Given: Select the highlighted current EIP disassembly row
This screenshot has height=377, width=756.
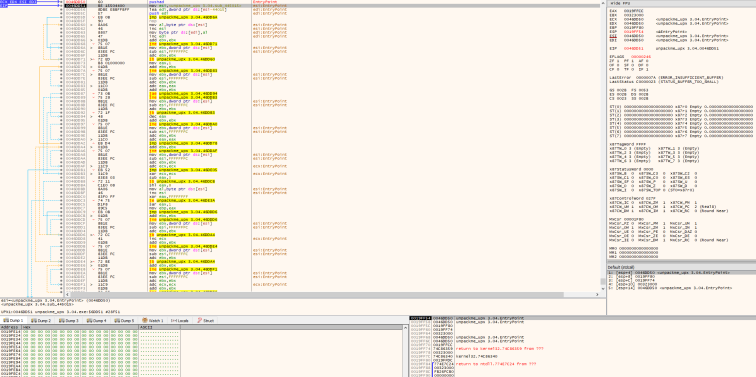Looking at the screenshot, I should point(333,6).
